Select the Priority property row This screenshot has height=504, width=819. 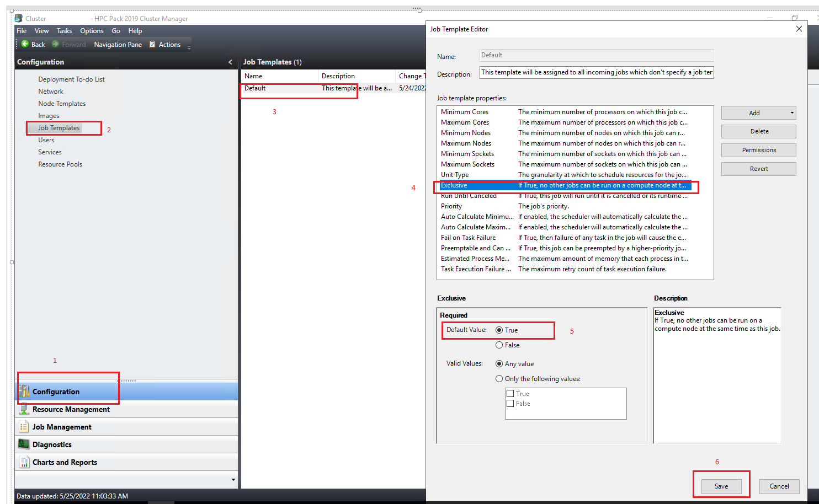[x=564, y=206]
